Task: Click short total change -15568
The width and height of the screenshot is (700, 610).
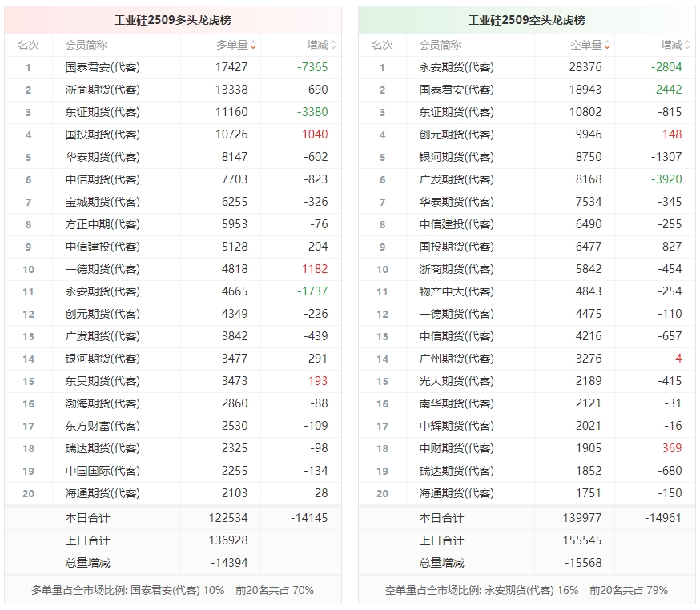Action: 583,563
